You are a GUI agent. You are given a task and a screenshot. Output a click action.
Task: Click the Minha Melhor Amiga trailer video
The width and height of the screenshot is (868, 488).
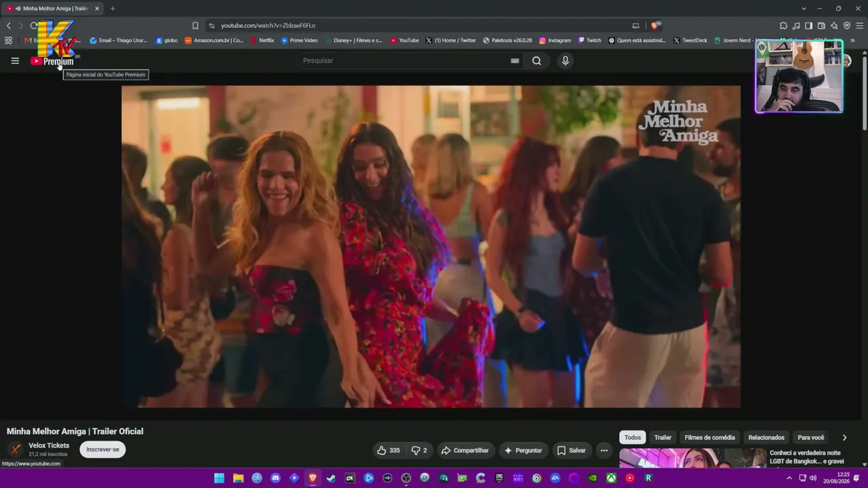431,247
